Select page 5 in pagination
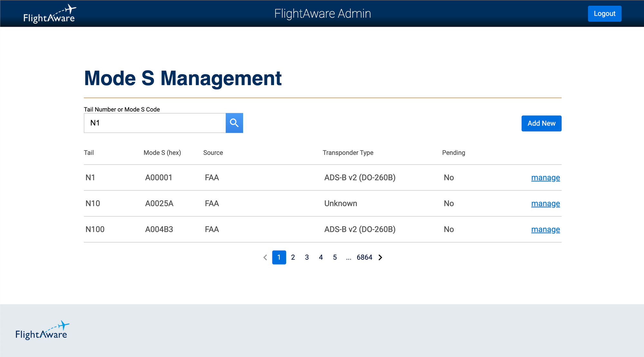Screen dimensions: 644x357 [x=335, y=257]
